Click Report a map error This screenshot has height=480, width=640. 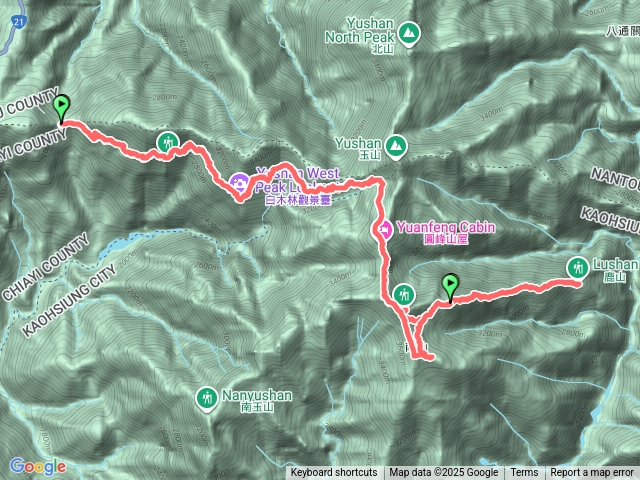tap(592, 473)
